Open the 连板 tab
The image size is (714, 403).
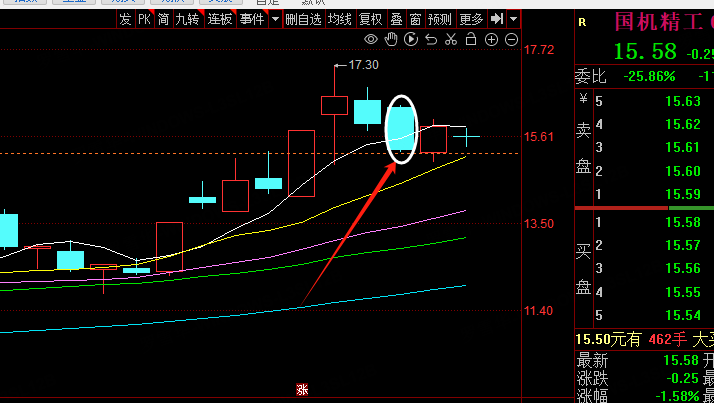coord(220,19)
